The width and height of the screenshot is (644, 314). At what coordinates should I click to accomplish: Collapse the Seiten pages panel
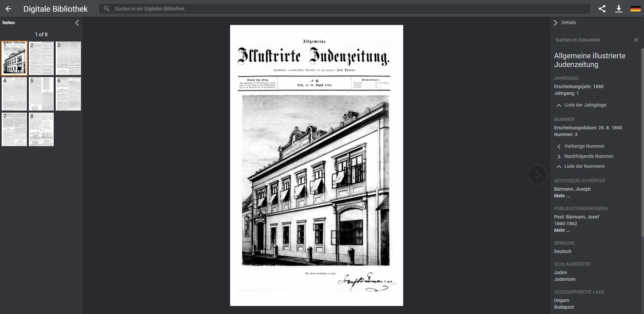point(77,23)
